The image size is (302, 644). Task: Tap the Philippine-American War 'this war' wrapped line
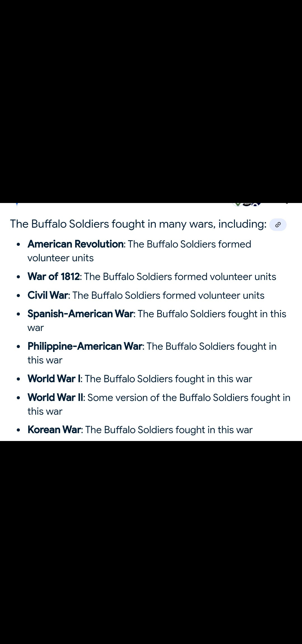(45, 360)
